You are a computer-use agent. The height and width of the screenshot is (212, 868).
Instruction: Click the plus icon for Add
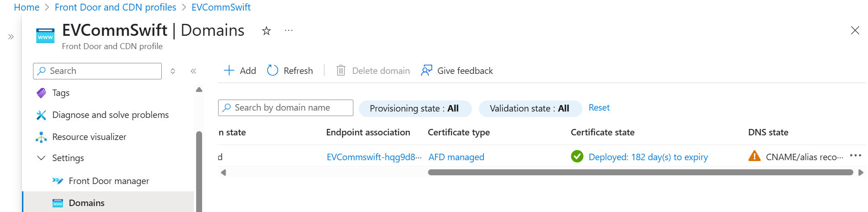229,70
